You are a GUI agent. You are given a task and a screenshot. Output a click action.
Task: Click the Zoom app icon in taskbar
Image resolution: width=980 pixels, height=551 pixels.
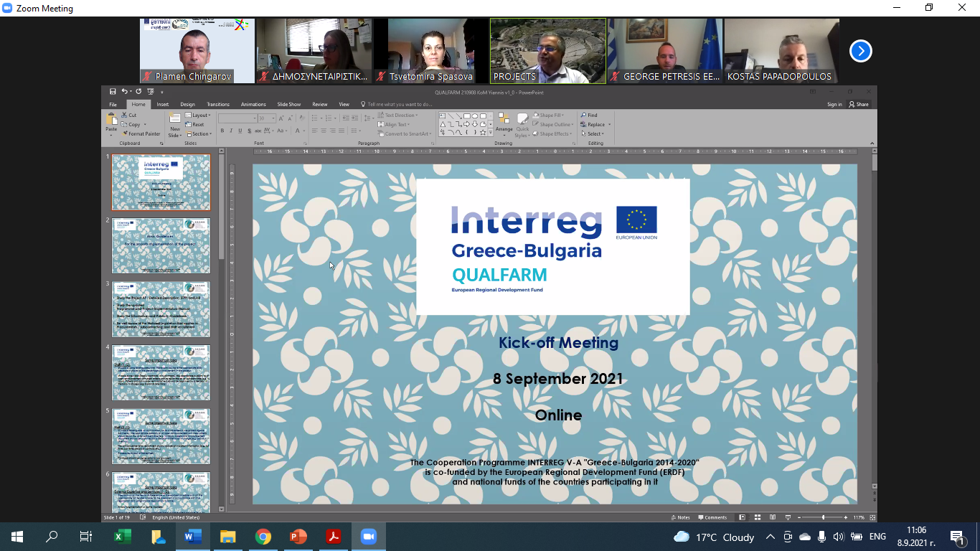(368, 537)
